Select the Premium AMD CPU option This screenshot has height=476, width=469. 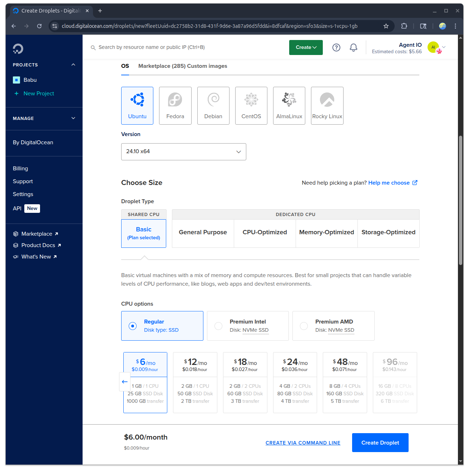point(334,326)
